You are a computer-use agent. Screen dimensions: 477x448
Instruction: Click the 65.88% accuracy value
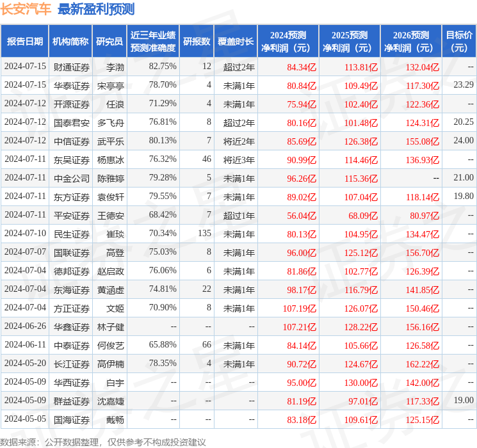tap(163, 344)
